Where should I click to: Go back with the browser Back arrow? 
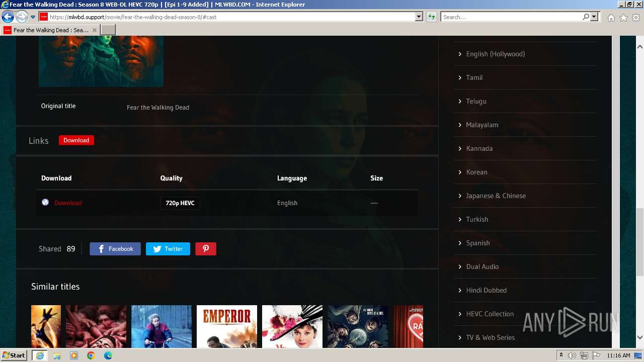point(8,17)
